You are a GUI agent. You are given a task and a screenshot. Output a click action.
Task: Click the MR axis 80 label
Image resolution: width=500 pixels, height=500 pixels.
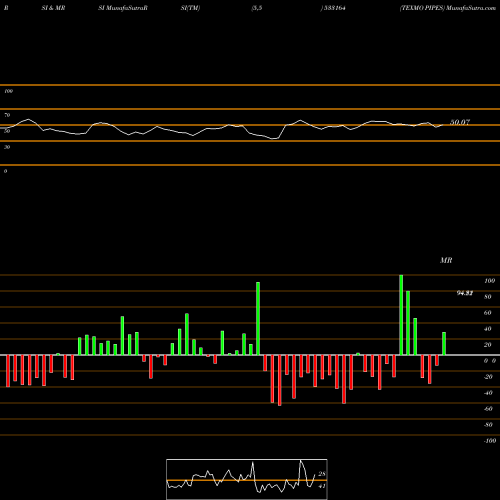point(488,297)
